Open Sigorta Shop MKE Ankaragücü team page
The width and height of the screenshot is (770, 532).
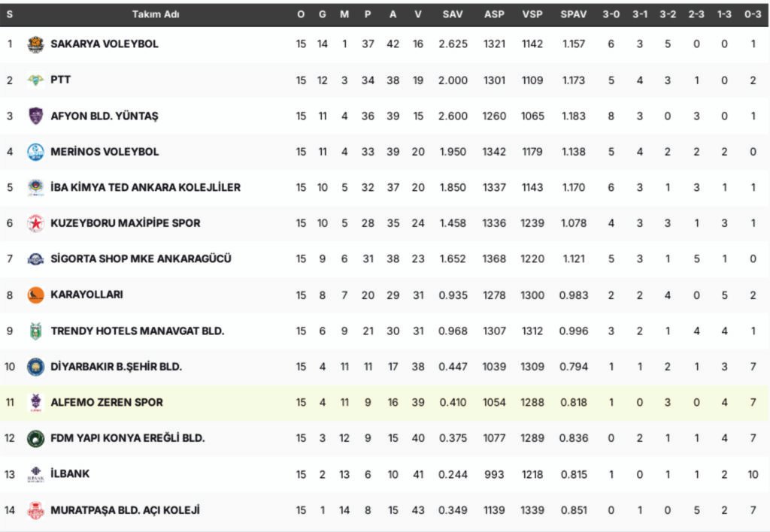click(x=141, y=258)
